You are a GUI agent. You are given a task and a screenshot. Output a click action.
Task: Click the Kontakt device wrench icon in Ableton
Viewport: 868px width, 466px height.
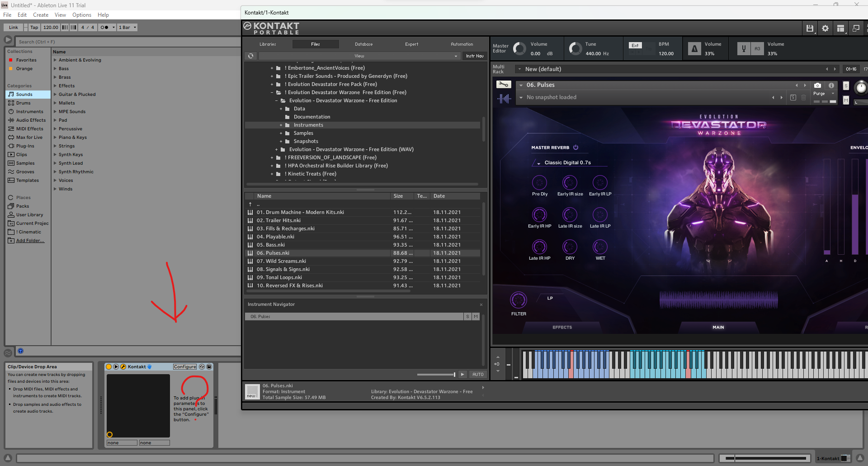123,367
